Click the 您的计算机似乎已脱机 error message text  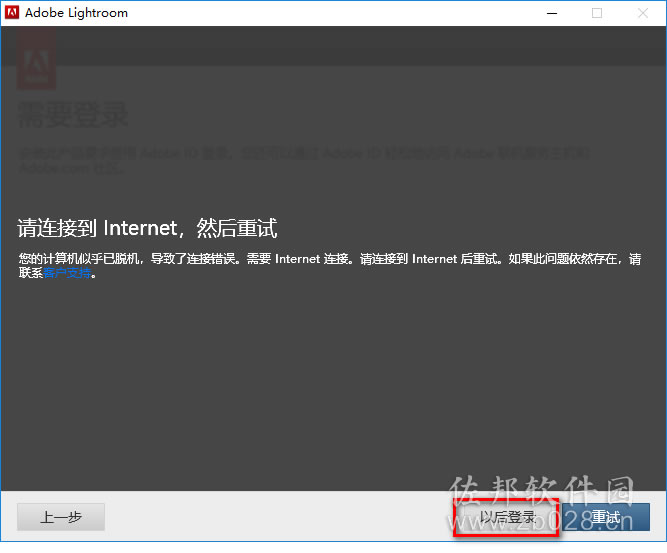pos(330,265)
